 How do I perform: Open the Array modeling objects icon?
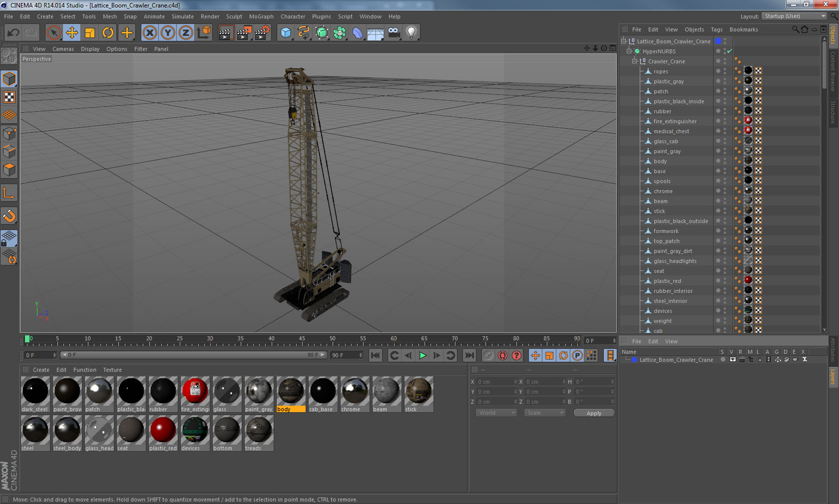340,33
